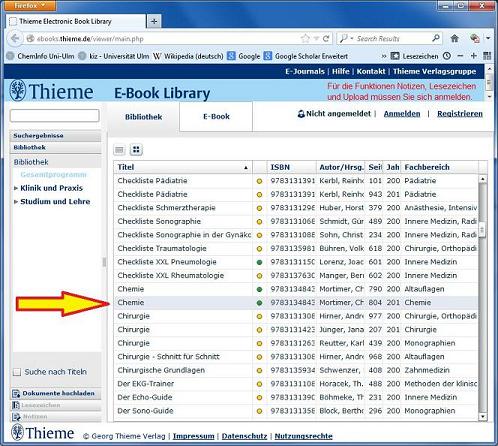Open the Nutzungsrechte link
This screenshot has height=446, width=498.
(x=303, y=436)
